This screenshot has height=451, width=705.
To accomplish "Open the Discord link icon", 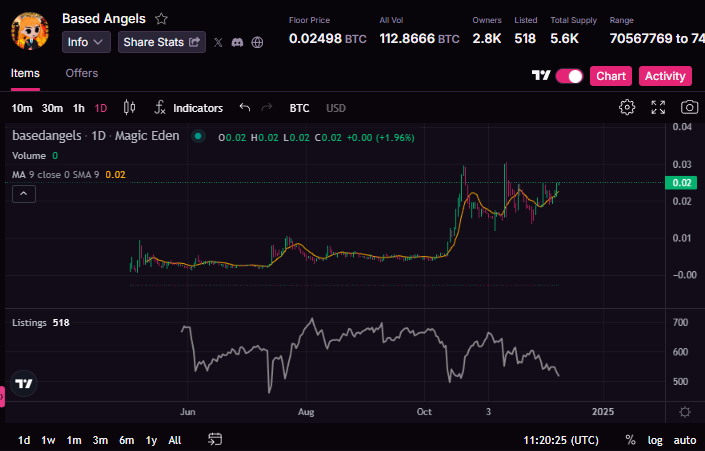I will (237, 42).
